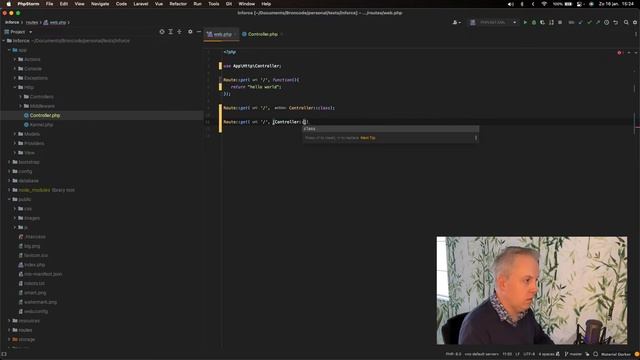640x360 pixels.
Task: Select the 'class' completion suggestion
Action: pos(390,129)
